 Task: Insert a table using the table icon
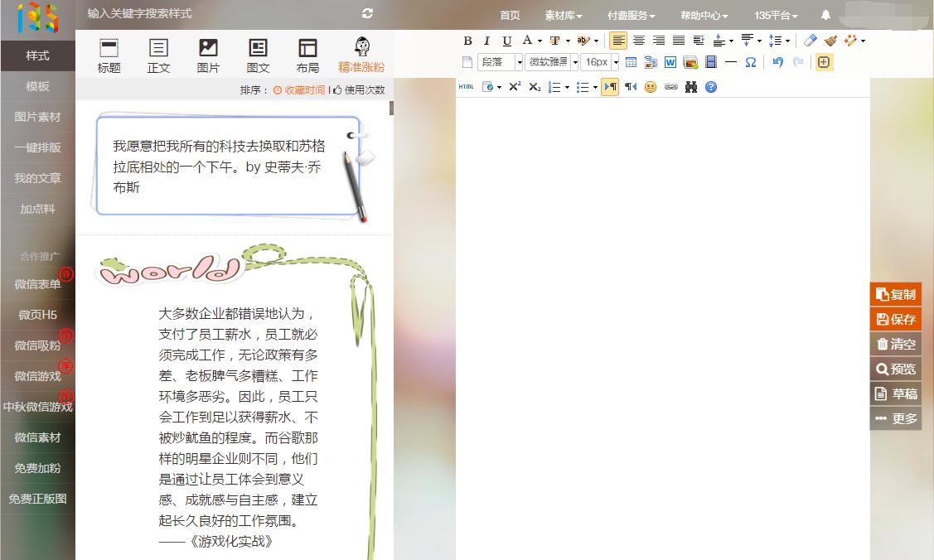tap(631, 62)
